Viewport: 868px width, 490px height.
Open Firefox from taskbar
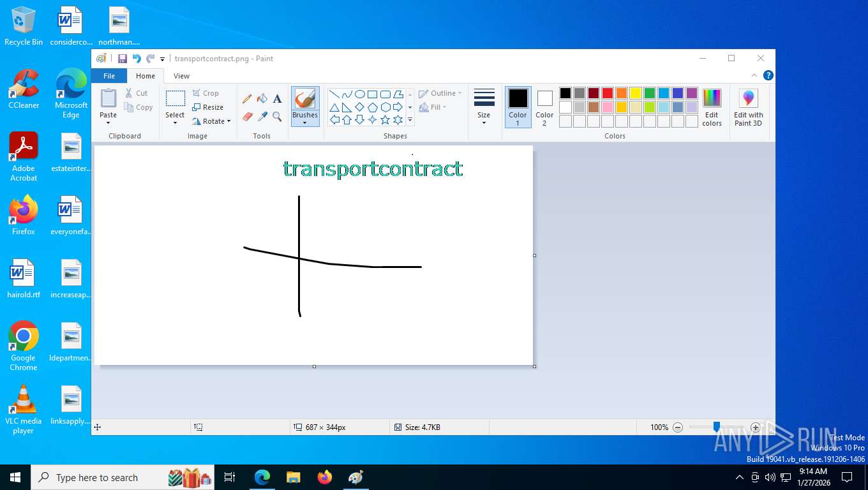325,477
